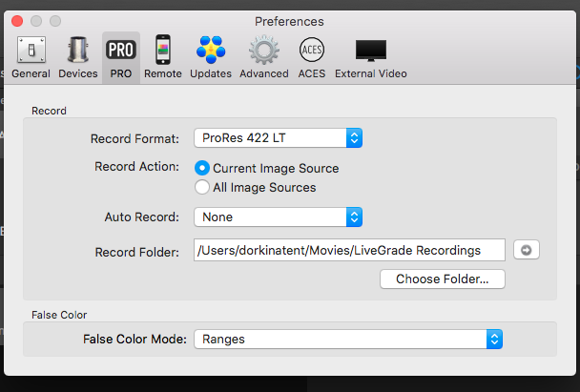This screenshot has width=580, height=392.
Task: Open the Remote preferences pane
Action: [x=162, y=56]
